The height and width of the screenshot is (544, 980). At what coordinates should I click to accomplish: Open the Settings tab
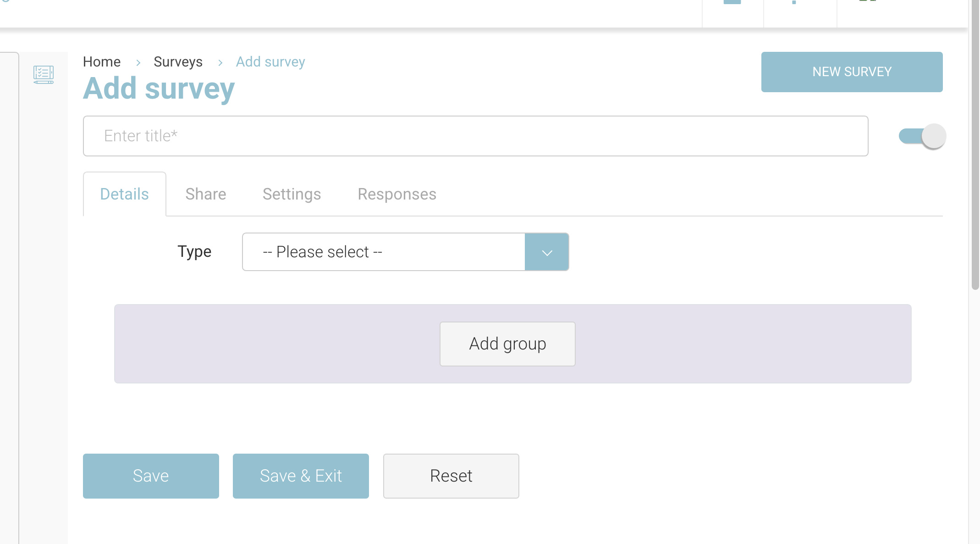(x=292, y=194)
